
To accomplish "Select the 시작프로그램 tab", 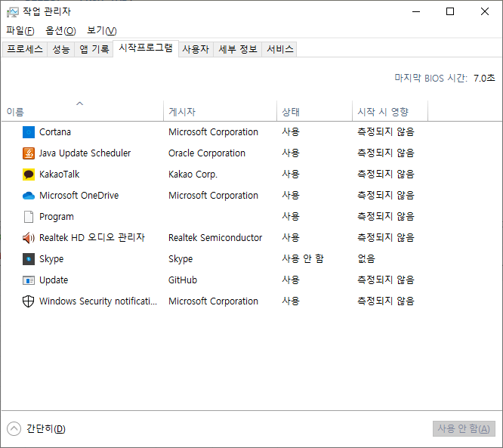I will [146, 48].
